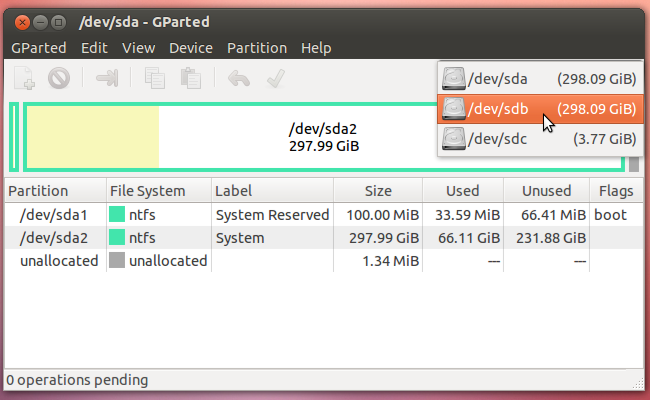Viewport: 650px width, 400px height.
Task: Click the Undo last operation icon
Action: pyautogui.click(x=239, y=78)
